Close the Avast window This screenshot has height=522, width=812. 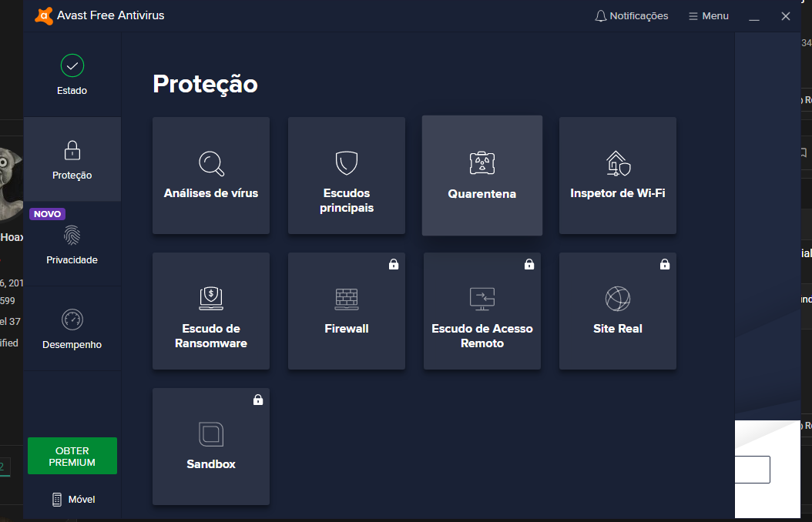click(x=786, y=16)
